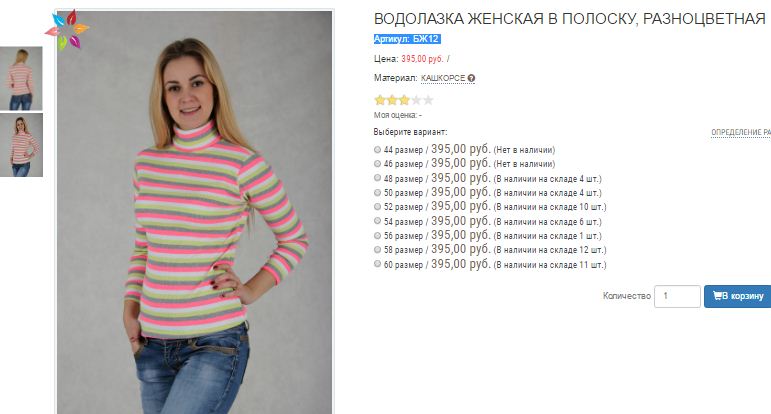Click the cart icon on В корзину button
771x414 pixels.
click(x=717, y=296)
